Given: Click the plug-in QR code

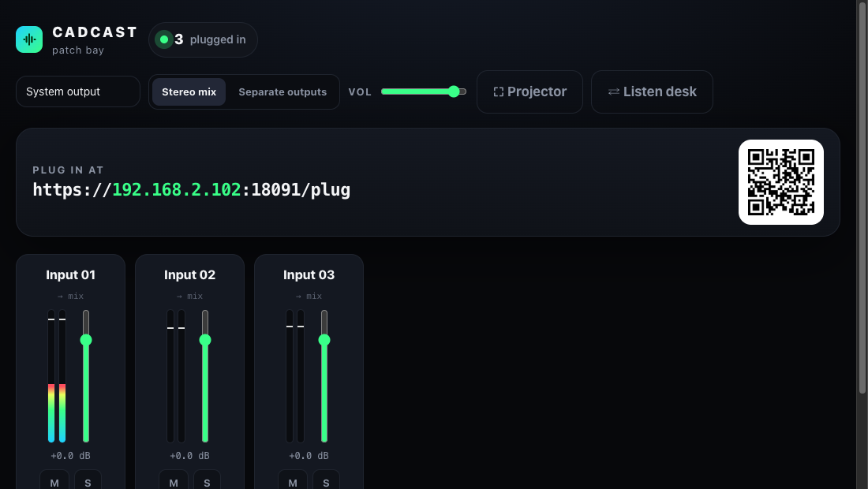Looking at the screenshot, I should tap(781, 182).
